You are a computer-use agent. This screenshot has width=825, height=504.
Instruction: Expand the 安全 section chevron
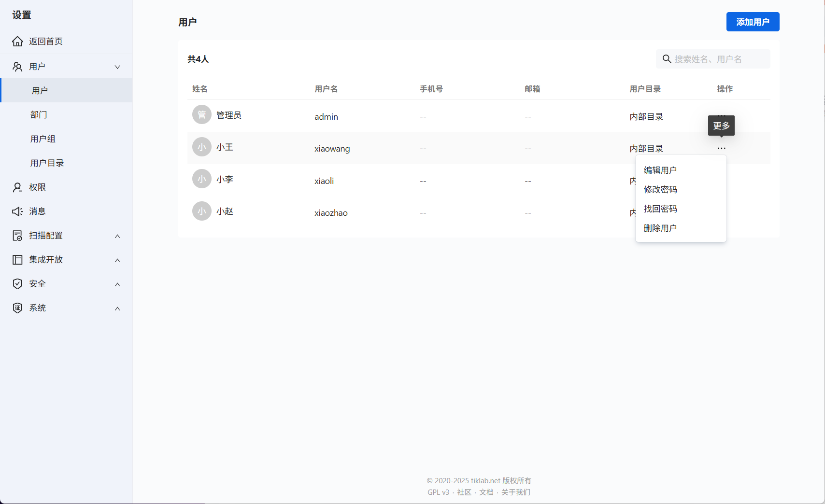point(117,284)
